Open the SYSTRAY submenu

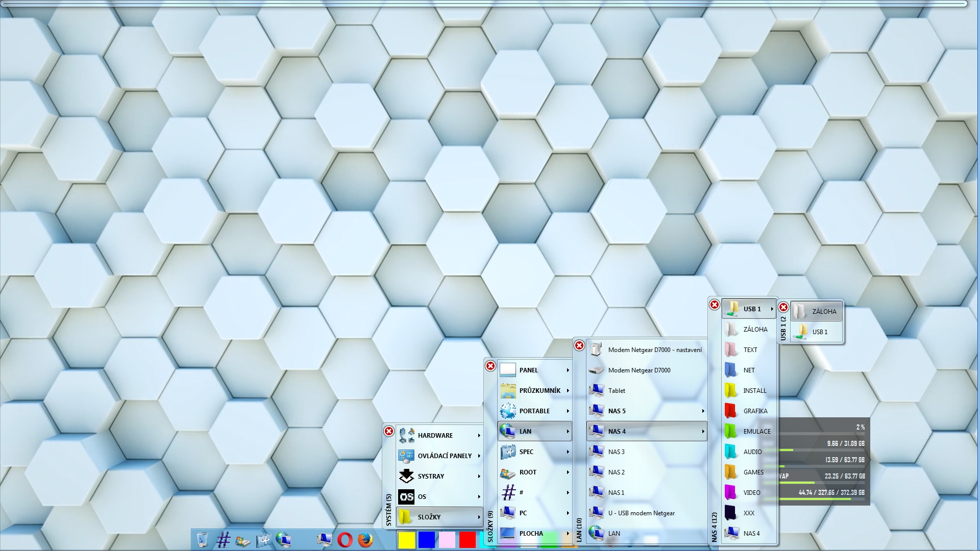(439, 476)
